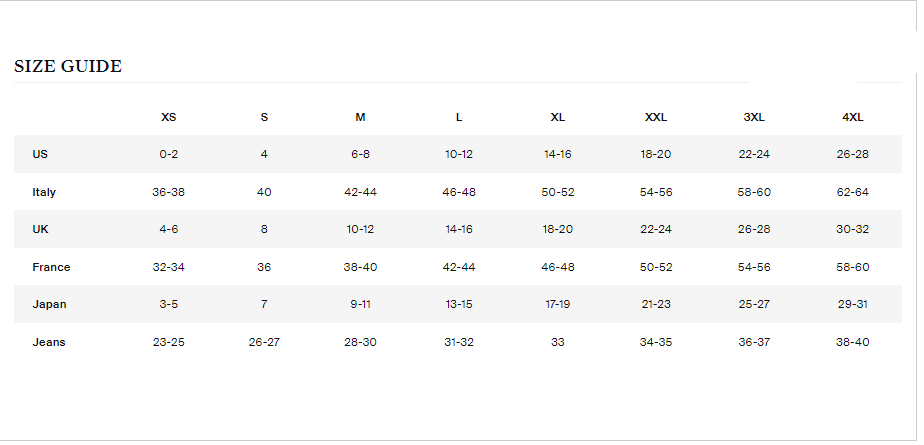Select the Jeans row label
Image resolution: width=924 pixels, height=445 pixels.
(x=49, y=342)
